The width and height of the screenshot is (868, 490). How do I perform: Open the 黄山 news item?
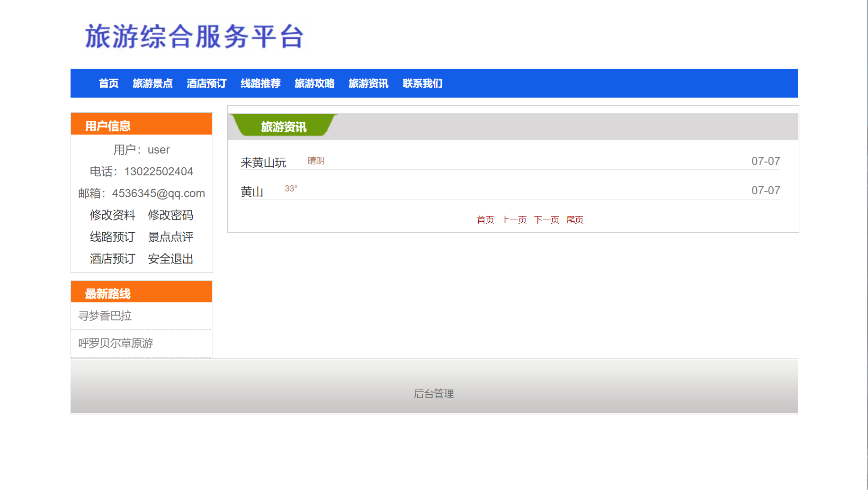point(252,192)
